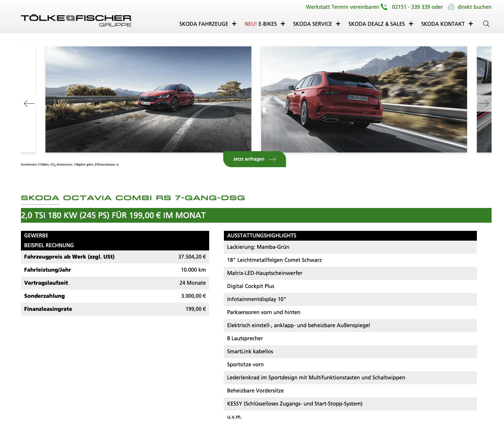The width and height of the screenshot is (504, 431).
Task: Go to previous slide with left arrow
Action: pyautogui.click(x=29, y=104)
